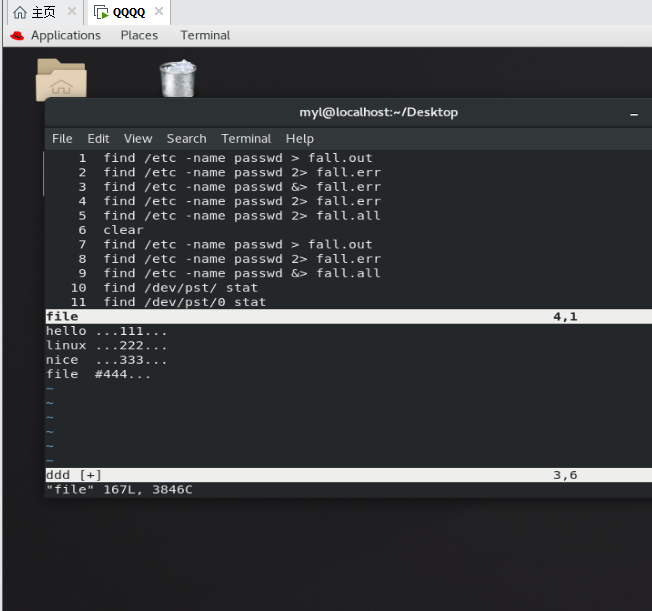This screenshot has height=611, width=652.
Task: Open the Applications menu
Action: (66, 35)
